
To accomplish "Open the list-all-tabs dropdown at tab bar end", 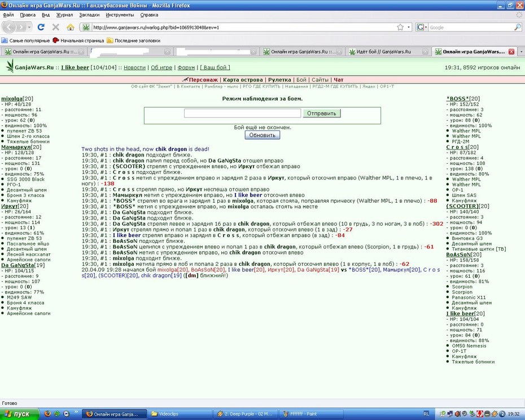I will point(521,51).
